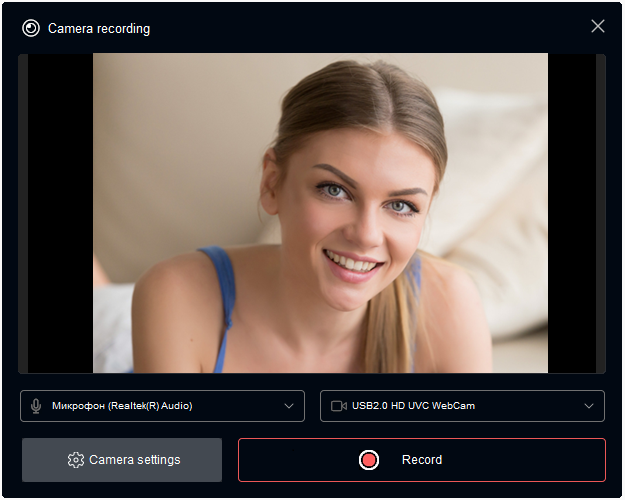The width and height of the screenshot is (625, 500).
Task: Click the left black letterbox bar of preview
Action: click(60, 213)
